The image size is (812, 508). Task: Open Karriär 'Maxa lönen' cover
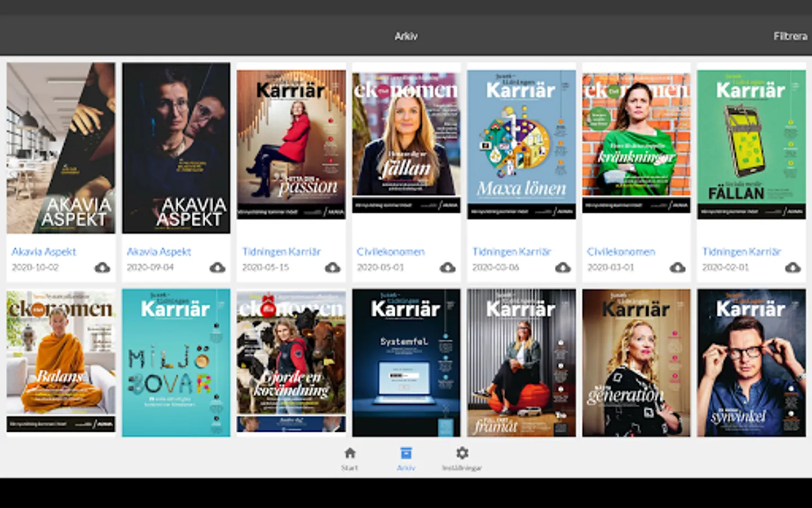click(x=522, y=144)
